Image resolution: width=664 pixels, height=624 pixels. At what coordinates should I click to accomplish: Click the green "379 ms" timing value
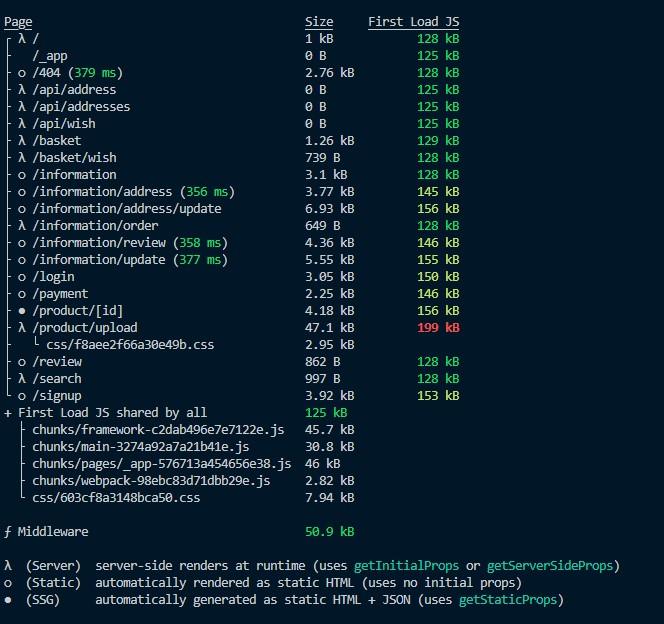[95, 73]
